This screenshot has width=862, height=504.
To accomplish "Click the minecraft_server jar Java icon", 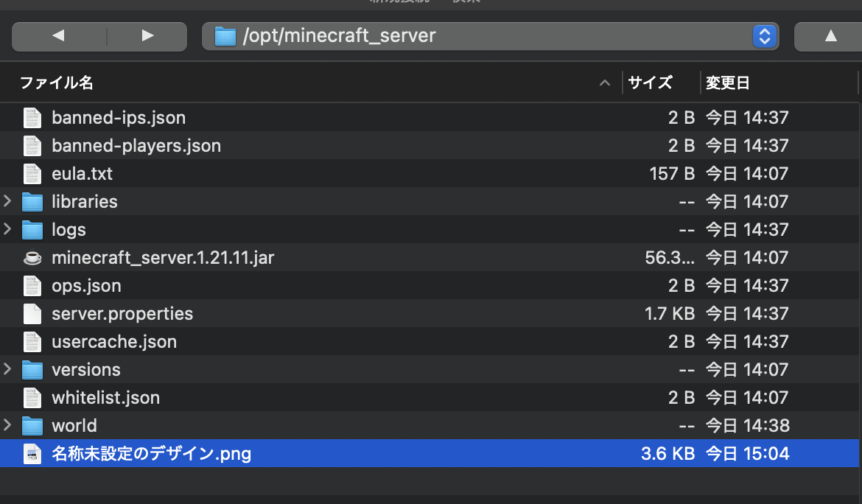I will coord(32,258).
